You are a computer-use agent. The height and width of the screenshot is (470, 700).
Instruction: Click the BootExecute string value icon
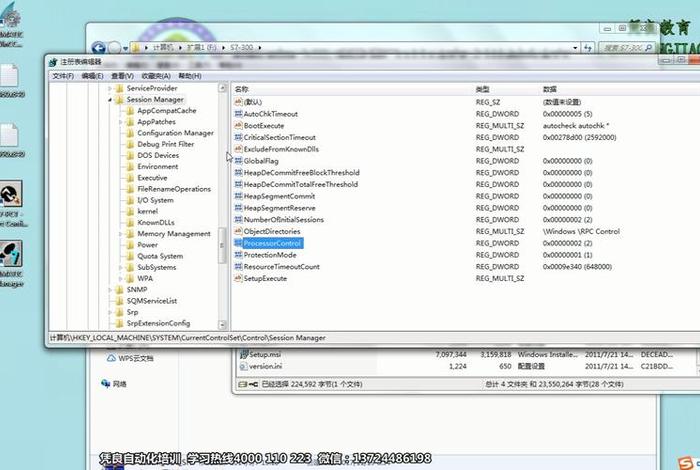[238, 125]
